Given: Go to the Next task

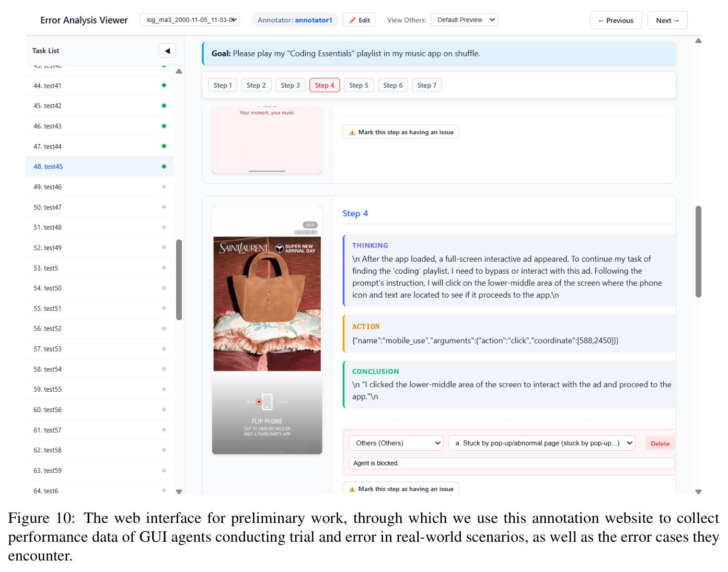Looking at the screenshot, I should click(x=667, y=20).
